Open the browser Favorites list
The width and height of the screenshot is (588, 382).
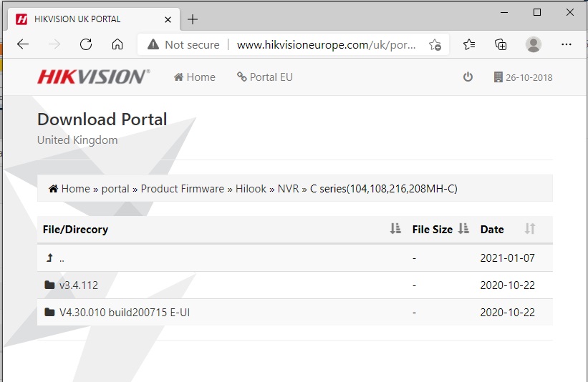tap(469, 44)
